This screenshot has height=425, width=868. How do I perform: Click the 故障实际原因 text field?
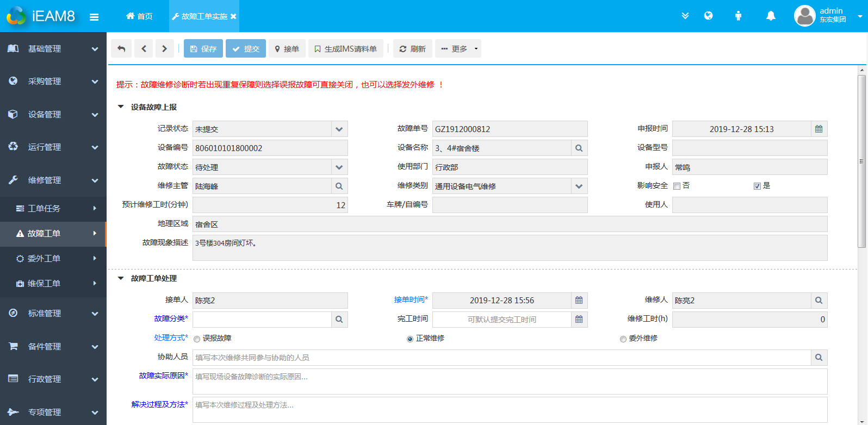pos(510,382)
